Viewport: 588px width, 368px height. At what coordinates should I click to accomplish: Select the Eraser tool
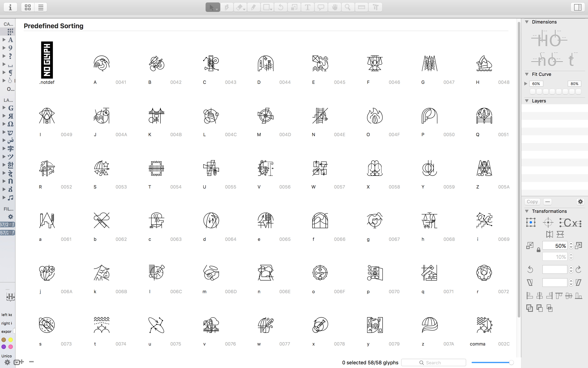point(240,7)
